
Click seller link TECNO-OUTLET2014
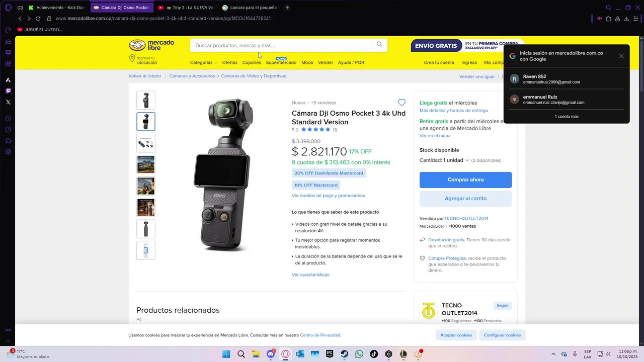pos(466,218)
